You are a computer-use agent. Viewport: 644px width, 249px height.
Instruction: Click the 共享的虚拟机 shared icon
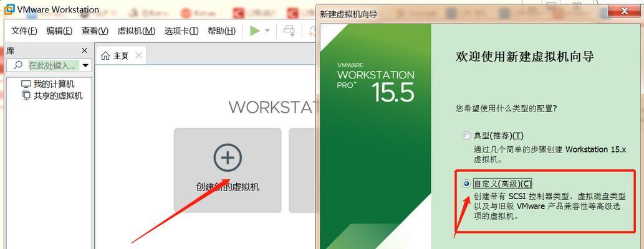tap(26, 96)
